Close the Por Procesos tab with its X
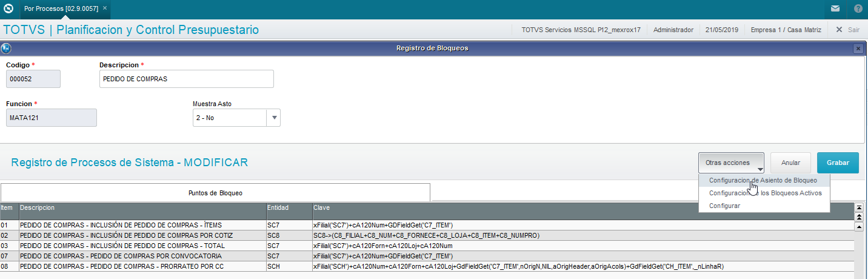 (x=105, y=8)
